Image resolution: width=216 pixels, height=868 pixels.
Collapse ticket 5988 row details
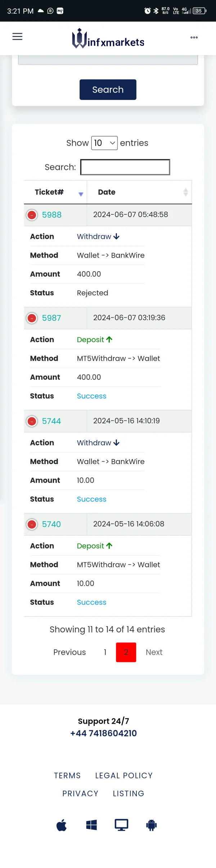(32, 215)
